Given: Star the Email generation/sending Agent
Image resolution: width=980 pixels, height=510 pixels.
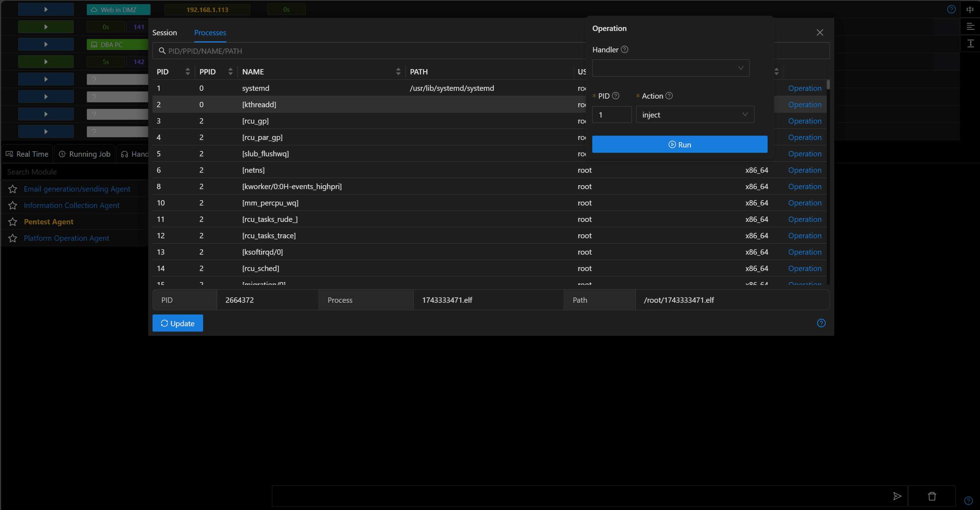Looking at the screenshot, I should pyautogui.click(x=12, y=189).
